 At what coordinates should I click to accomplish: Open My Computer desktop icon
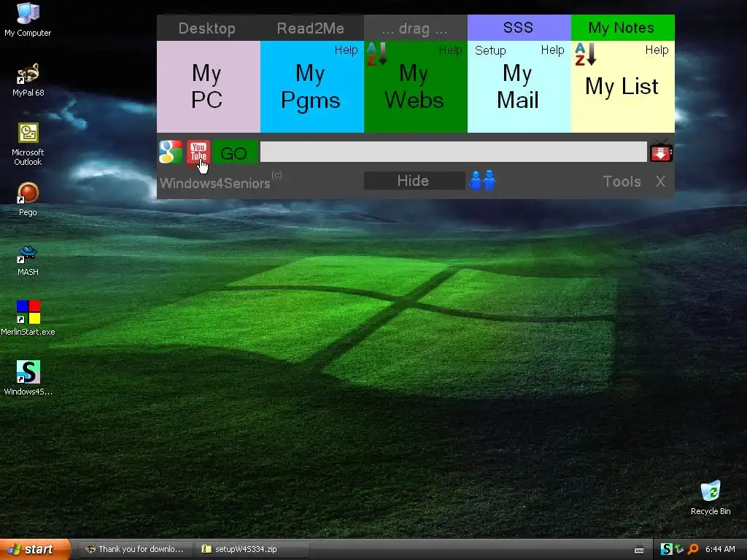tap(28, 20)
